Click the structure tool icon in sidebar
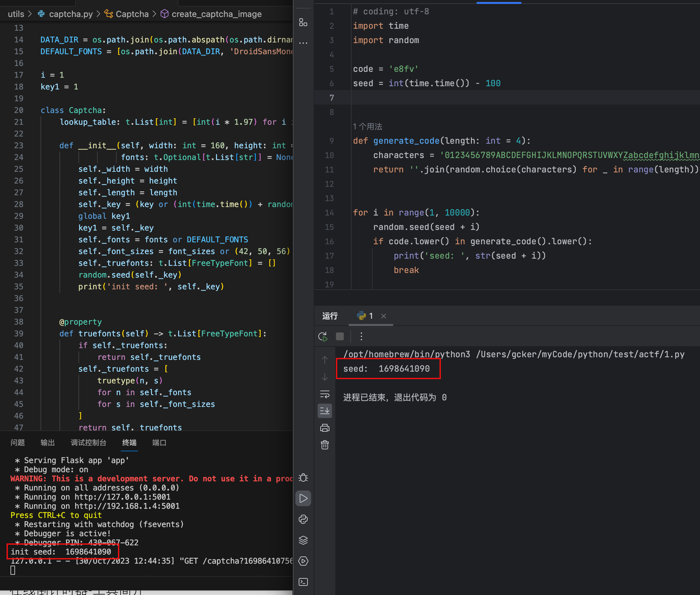This screenshot has height=595, width=700. pyautogui.click(x=303, y=23)
